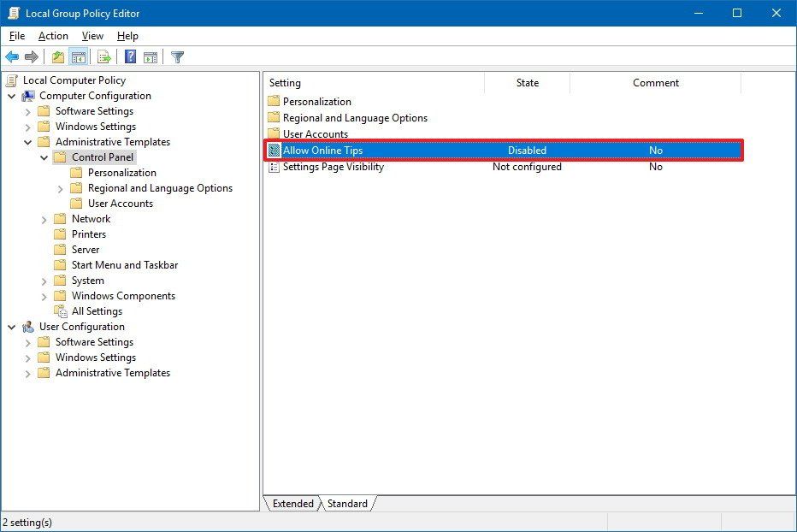Select the Settings Page Visibility policy
The image size is (797, 532).
[333, 167]
